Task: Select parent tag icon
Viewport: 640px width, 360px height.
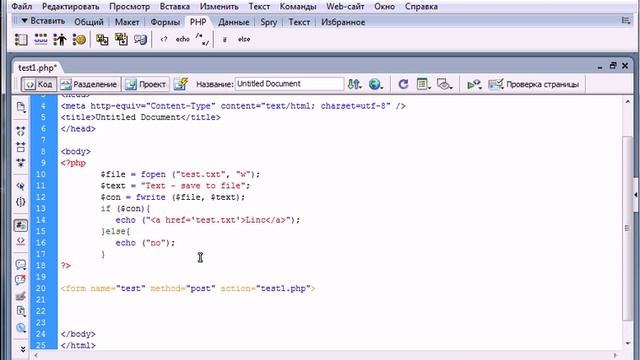Action: [21, 186]
